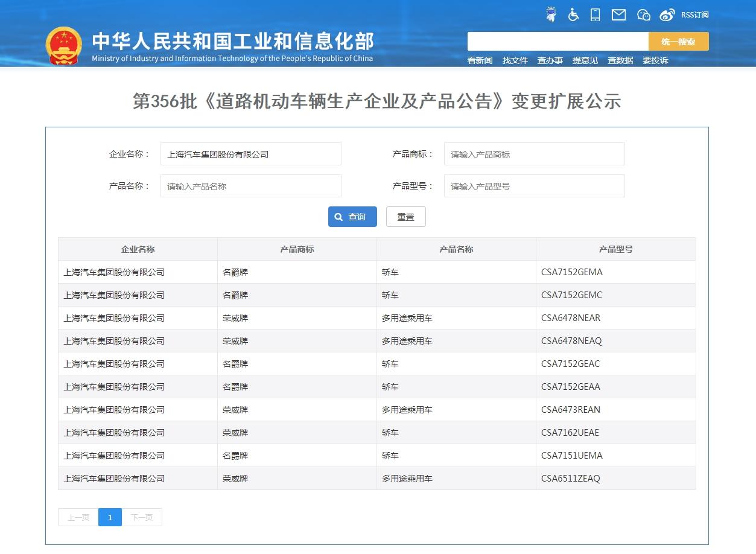This screenshot has width=756, height=554.
Task: Click 多用途乘用车 in the CSA6473REAN row
Action: (x=407, y=410)
